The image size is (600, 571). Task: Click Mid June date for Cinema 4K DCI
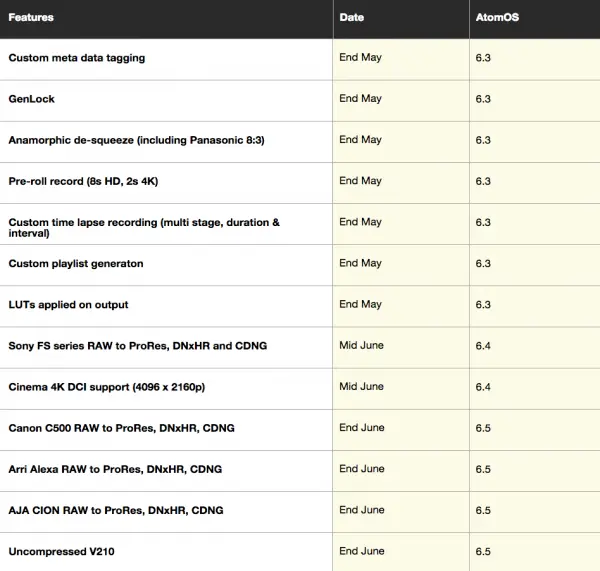[361, 387]
